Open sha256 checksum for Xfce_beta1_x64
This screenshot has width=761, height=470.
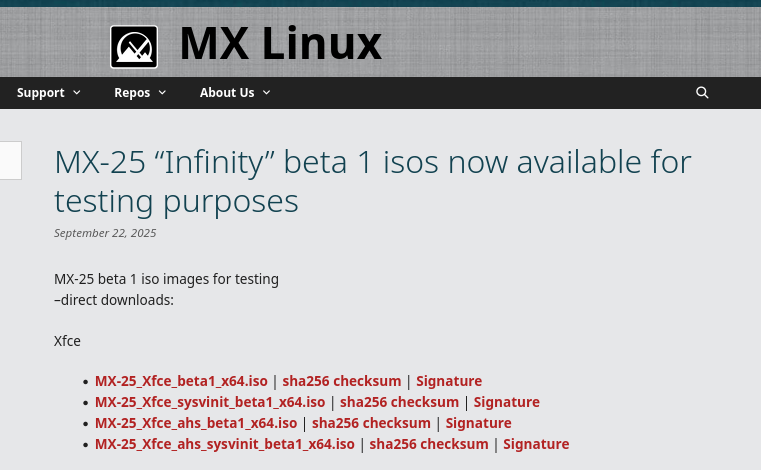[x=342, y=381]
